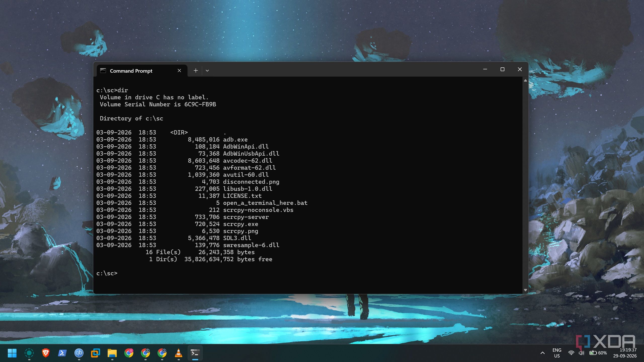The width and height of the screenshot is (644, 362).
Task: Click the Volume Serial Number line
Action: 158,104
